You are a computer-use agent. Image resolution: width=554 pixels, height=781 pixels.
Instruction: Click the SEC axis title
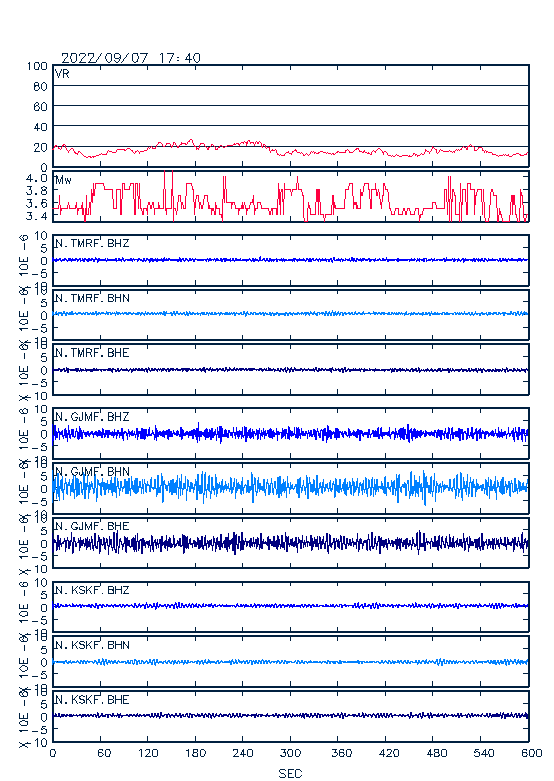pos(290,773)
